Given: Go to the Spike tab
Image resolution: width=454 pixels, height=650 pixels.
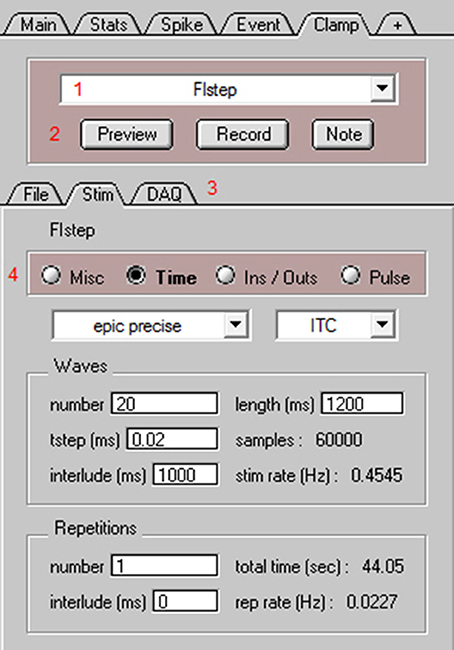Looking at the screenshot, I should [182, 24].
